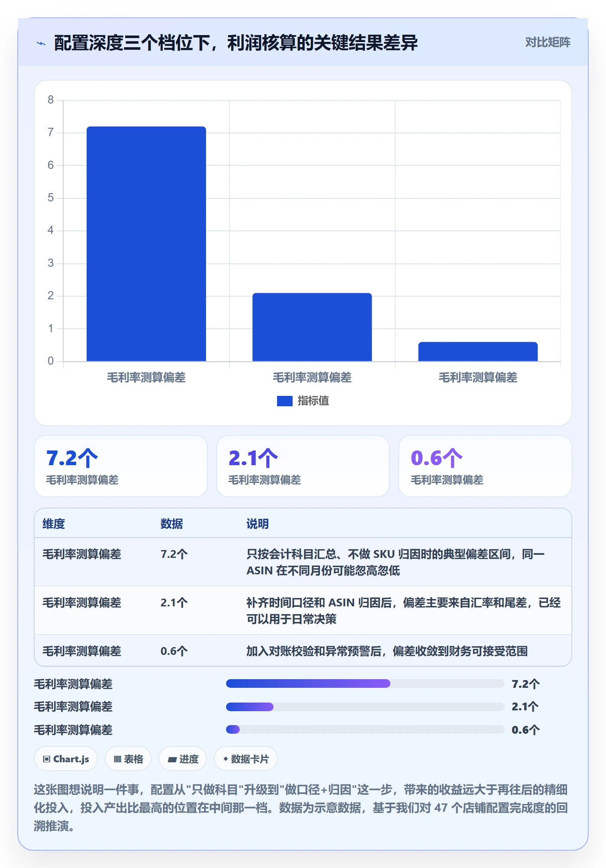The image size is (606, 868).
Task: Click the description starting 补齐时间口径
Action: 403,611
